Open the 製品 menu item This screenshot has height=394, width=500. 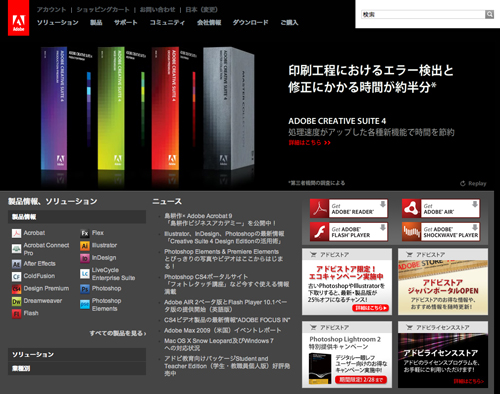pos(96,22)
